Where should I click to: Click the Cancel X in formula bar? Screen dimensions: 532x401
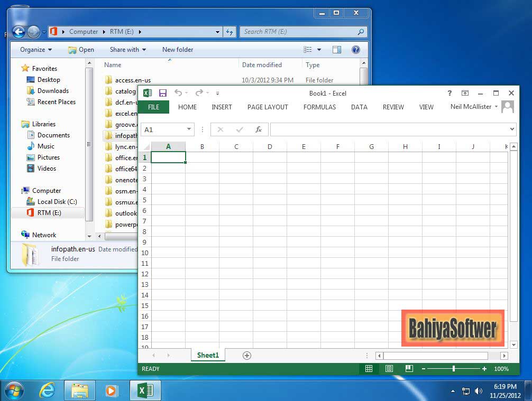click(221, 129)
